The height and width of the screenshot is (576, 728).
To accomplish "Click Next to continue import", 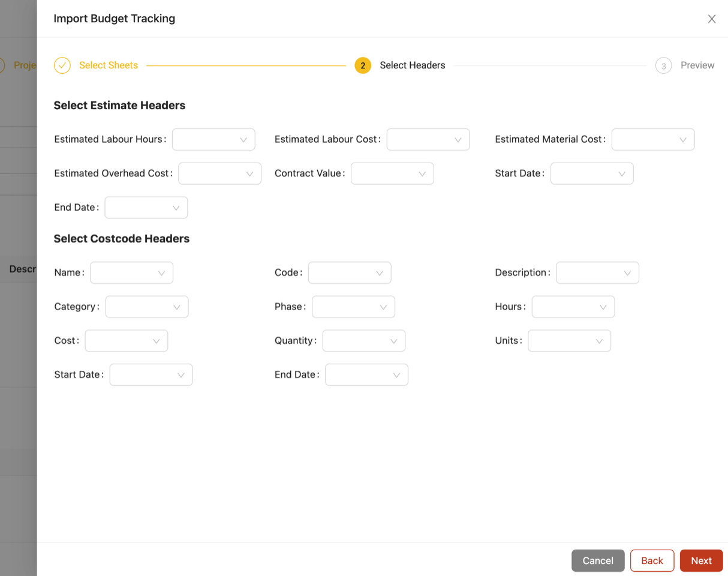I will pos(701,560).
